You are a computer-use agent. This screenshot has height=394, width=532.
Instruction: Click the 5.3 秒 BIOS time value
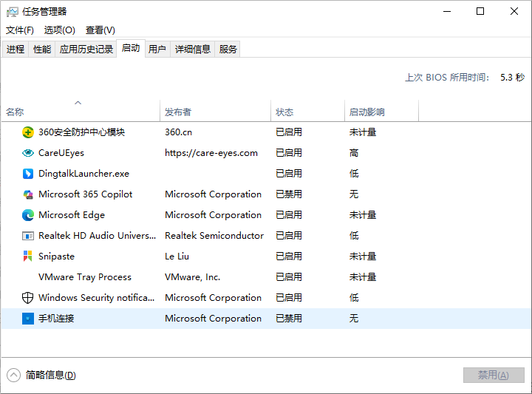[x=512, y=78]
